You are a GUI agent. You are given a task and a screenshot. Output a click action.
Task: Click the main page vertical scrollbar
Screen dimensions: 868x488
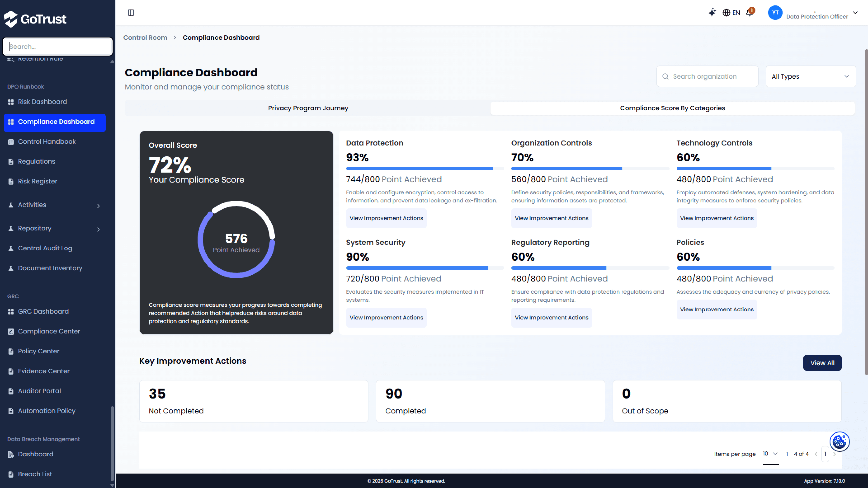coord(866,212)
